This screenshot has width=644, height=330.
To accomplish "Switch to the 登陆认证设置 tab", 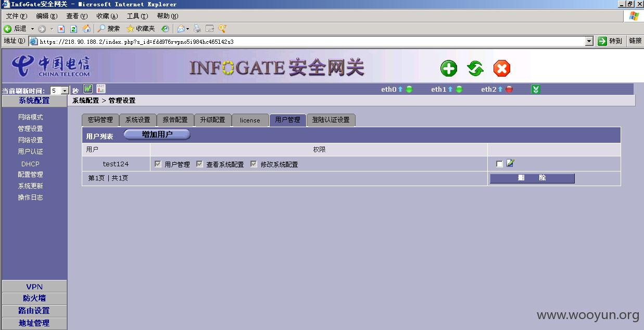I will pos(331,120).
